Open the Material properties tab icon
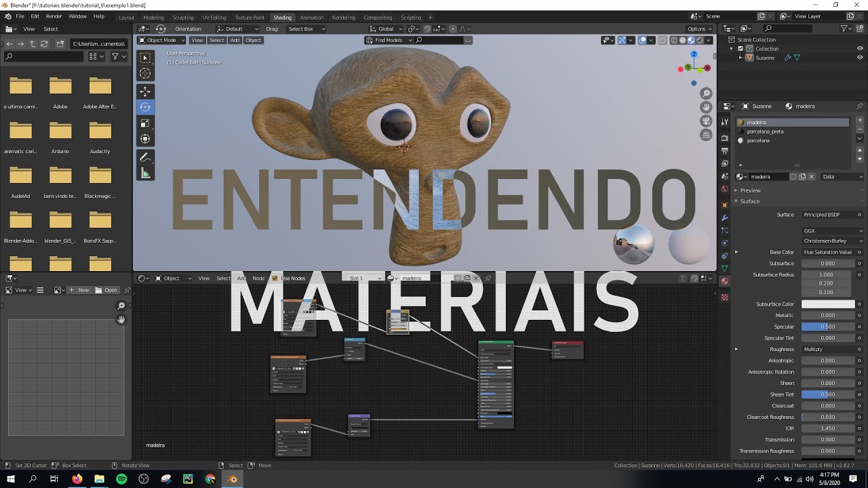The height and width of the screenshot is (488, 868). [x=724, y=281]
